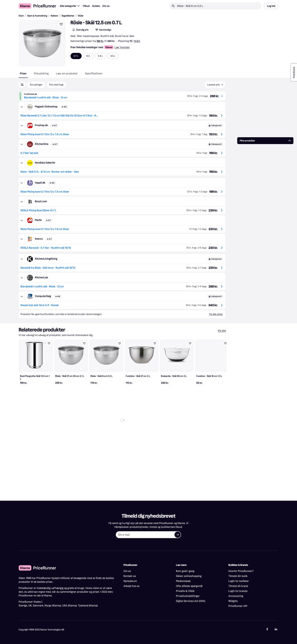Open the Alle kategorier dropdown
The width and height of the screenshot is (297, 644).
[x=70, y=6]
